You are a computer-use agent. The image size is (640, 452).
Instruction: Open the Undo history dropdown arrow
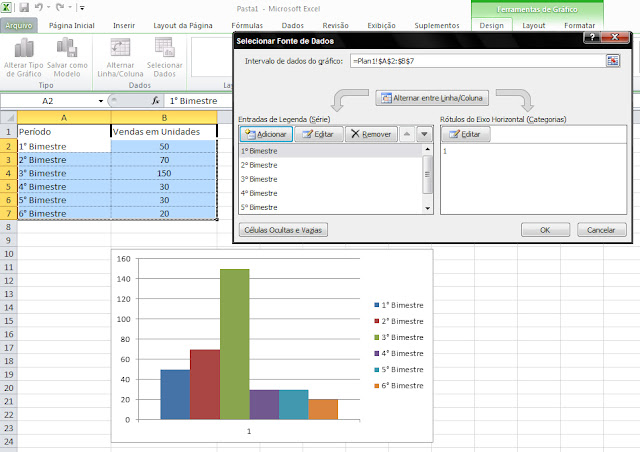[48, 7]
